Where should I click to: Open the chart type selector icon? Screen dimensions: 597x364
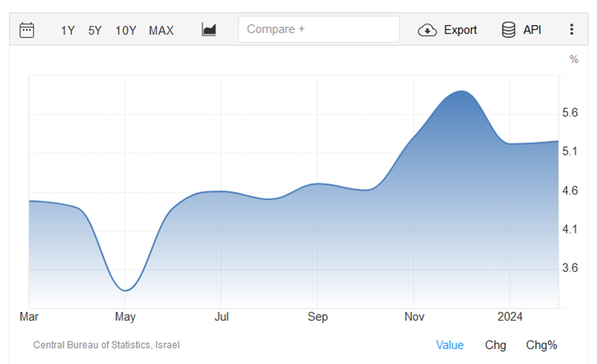point(209,29)
